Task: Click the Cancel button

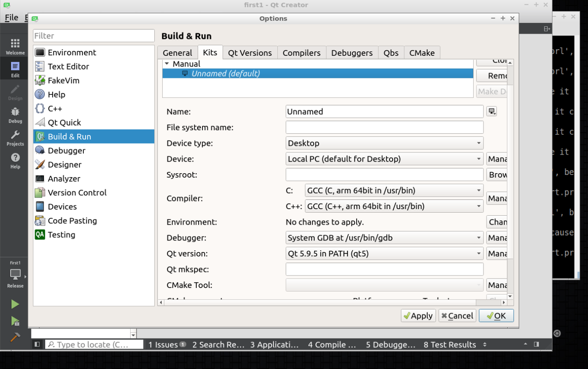Action: tap(457, 315)
